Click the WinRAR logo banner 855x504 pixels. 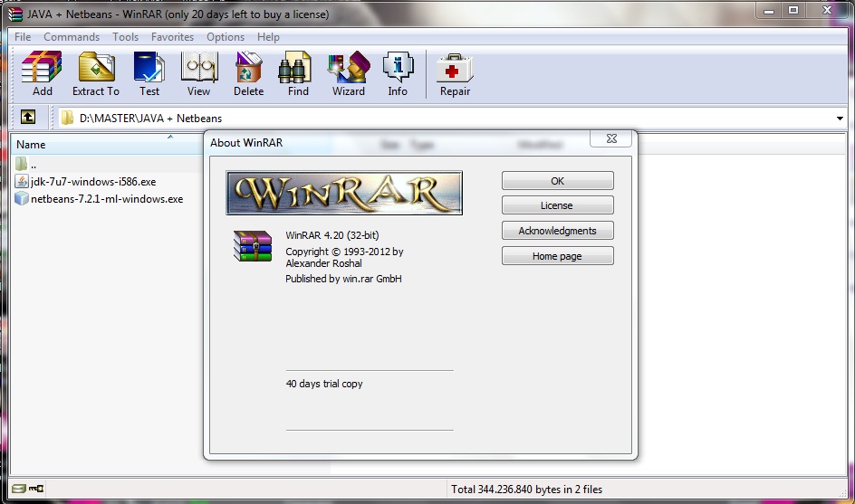(x=344, y=193)
